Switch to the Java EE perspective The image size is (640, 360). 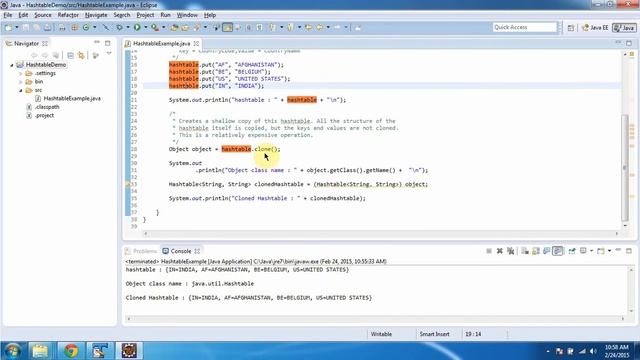(x=595, y=28)
